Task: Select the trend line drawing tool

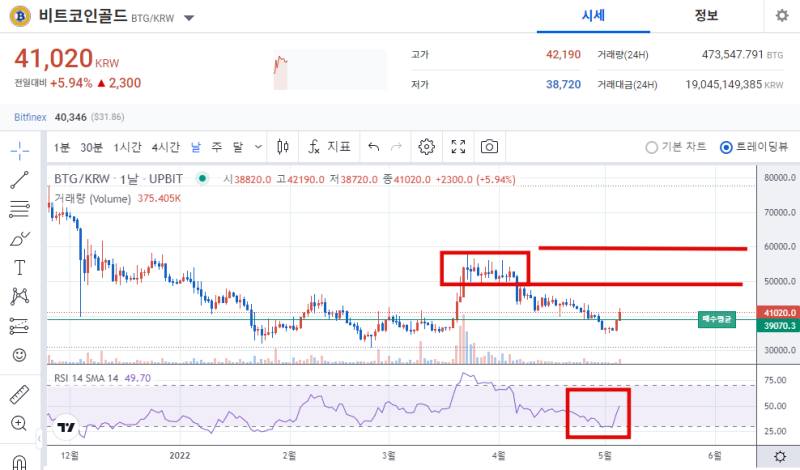Action: tap(19, 180)
